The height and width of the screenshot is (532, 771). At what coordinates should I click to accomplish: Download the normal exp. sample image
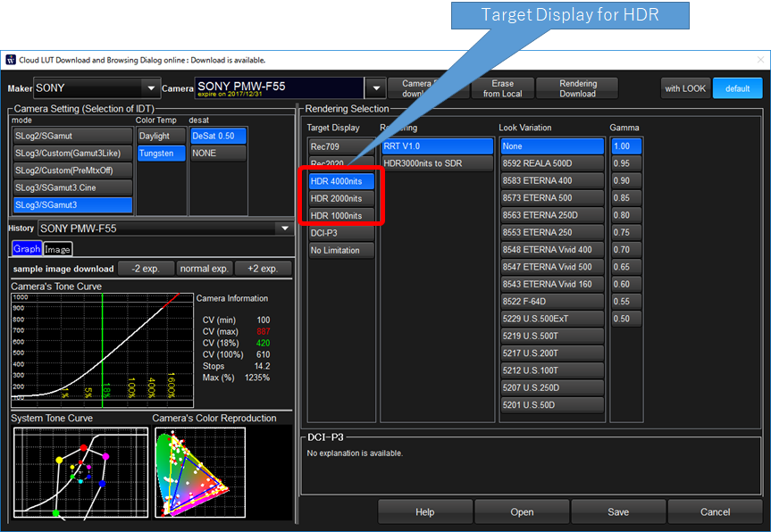click(204, 269)
